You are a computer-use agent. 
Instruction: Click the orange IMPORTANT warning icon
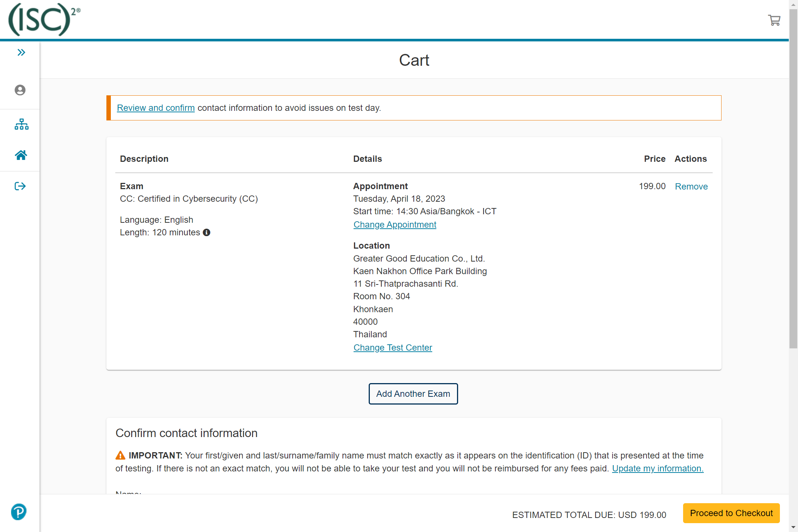[120, 456]
